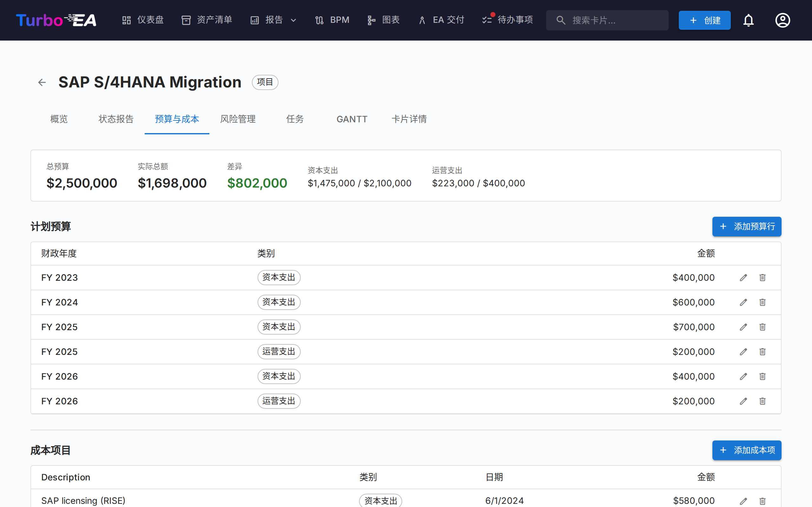Switch to the 风险管理 tab
Image resolution: width=812 pixels, height=507 pixels.
pos(238,119)
